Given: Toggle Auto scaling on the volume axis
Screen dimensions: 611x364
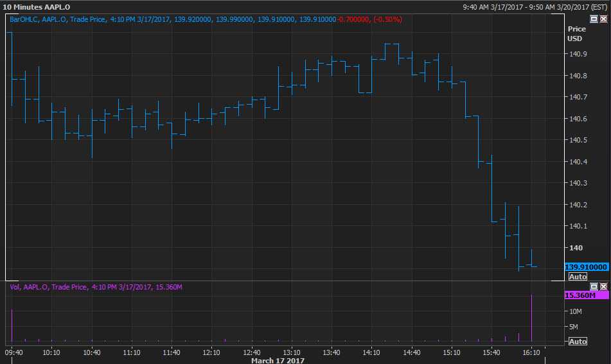Looking at the screenshot, I should click(578, 342).
